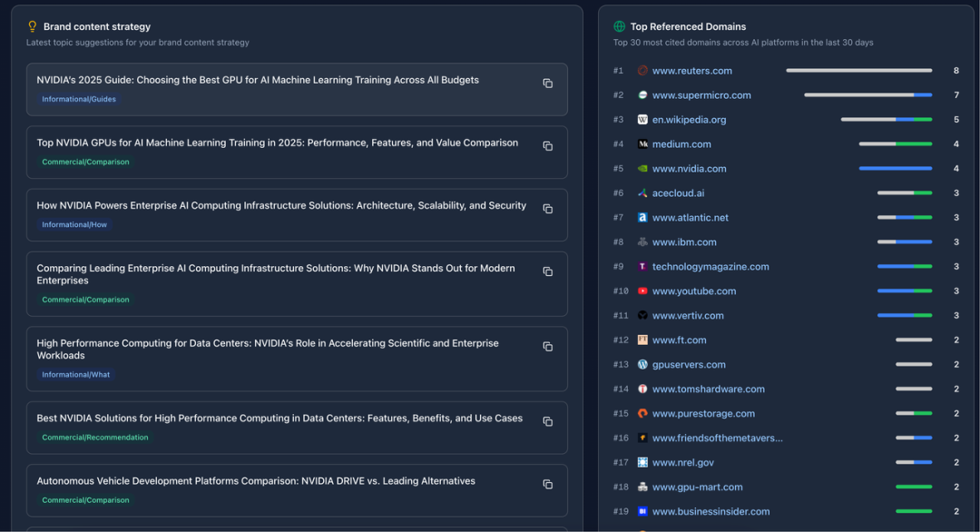Click the acecloud.ai favicon
The width and height of the screenshot is (980, 532).
pyautogui.click(x=642, y=193)
